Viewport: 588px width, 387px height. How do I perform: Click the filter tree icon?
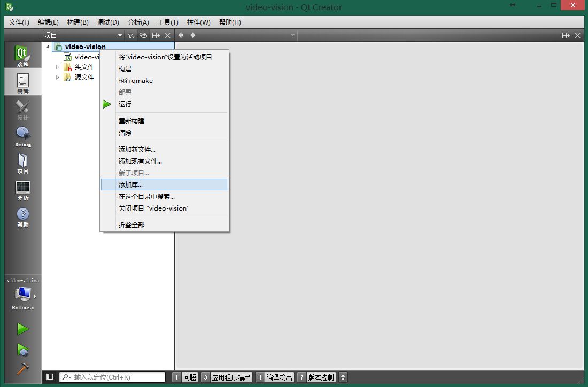[x=130, y=35]
